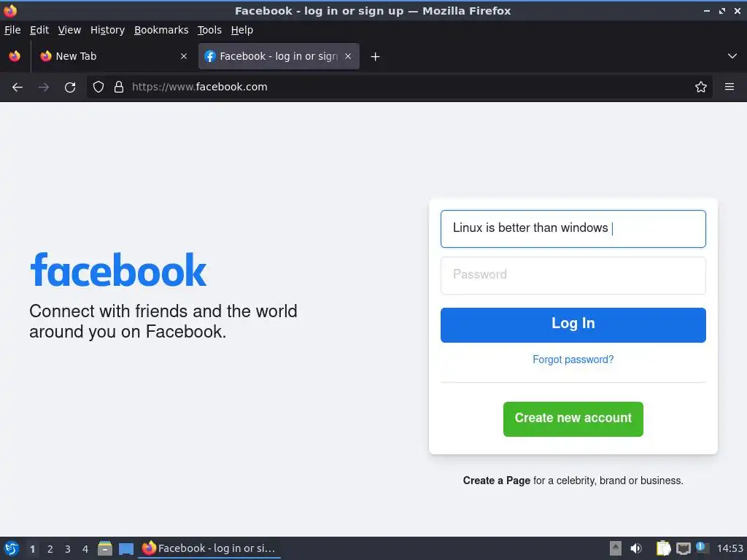747x560 pixels.
Task: Switch to workspace 3
Action: click(x=68, y=549)
